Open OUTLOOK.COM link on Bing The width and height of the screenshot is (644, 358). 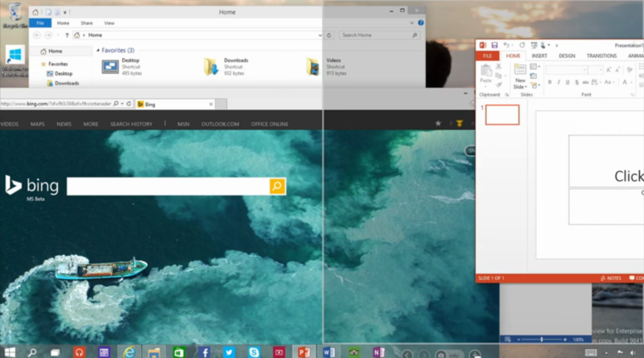click(x=220, y=124)
